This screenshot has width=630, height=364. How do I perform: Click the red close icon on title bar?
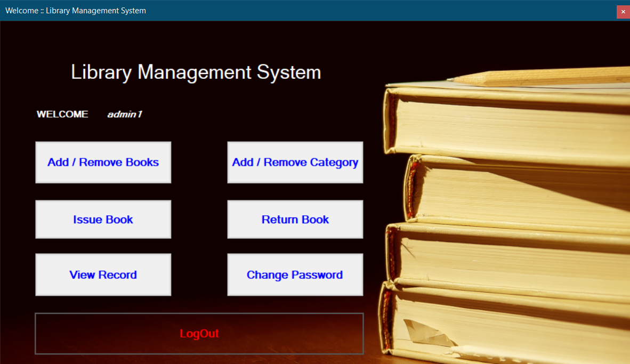[x=623, y=11]
